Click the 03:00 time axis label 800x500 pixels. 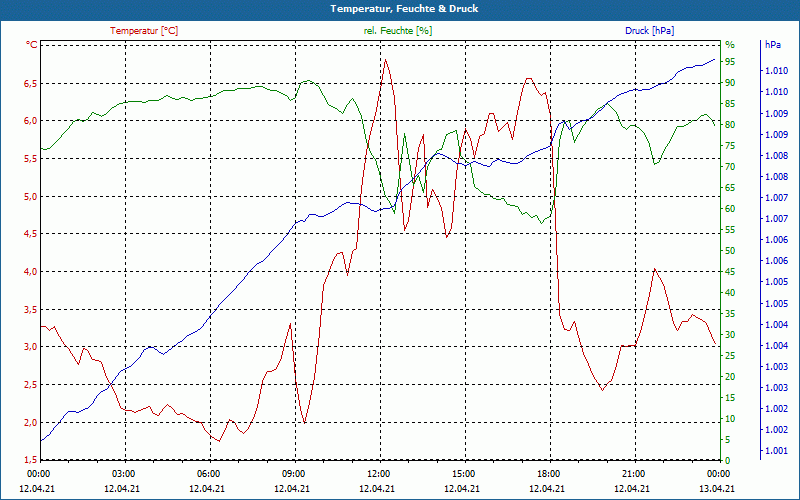point(123,474)
